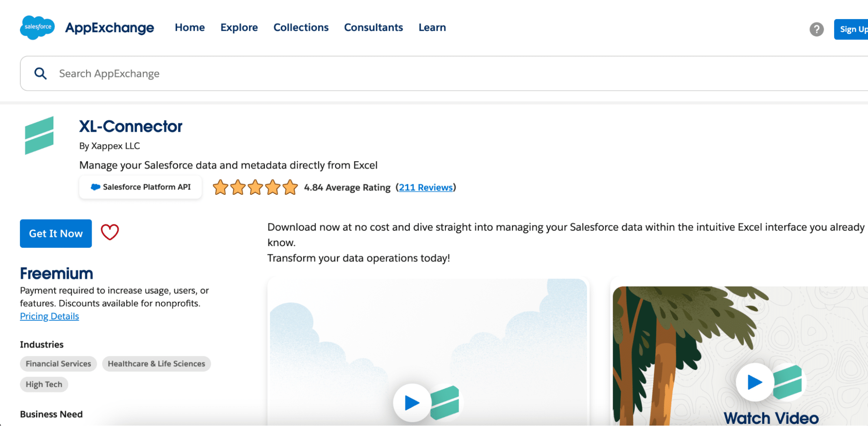Click the search magnifier icon

pos(40,73)
